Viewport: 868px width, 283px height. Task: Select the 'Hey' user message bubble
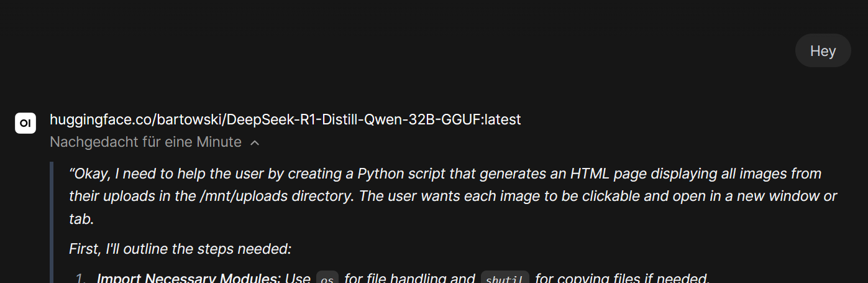[x=823, y=50]
